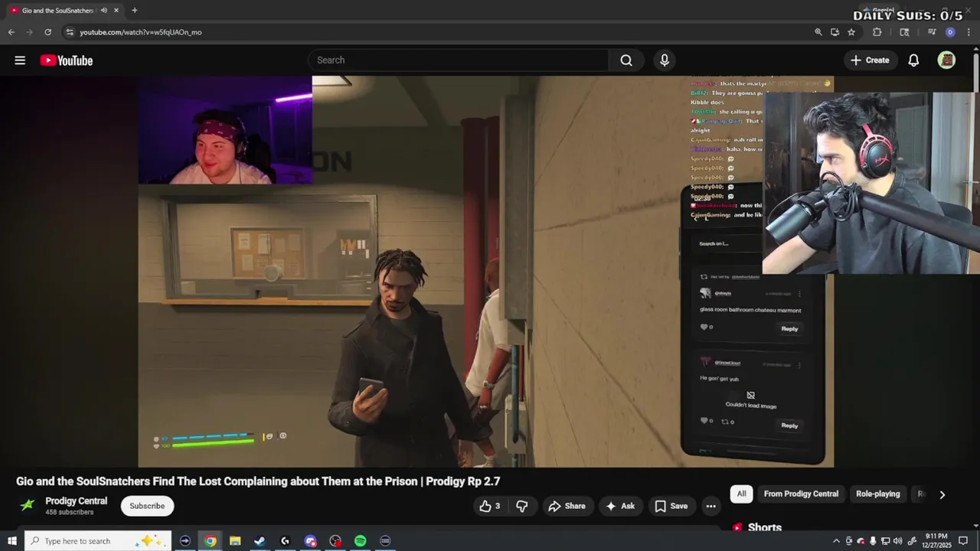Viewport: 980px width, 551px height.
Task: Share the video
Action: 567,506
